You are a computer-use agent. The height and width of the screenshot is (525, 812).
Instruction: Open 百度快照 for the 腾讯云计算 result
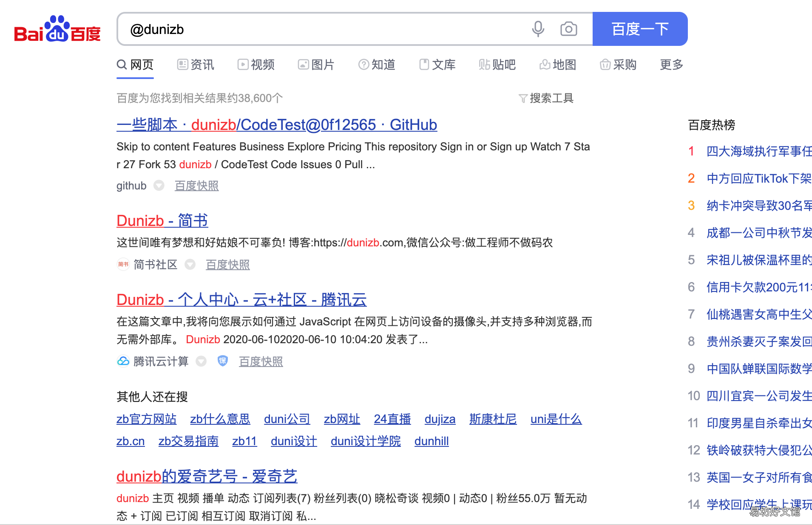[x=261, y=361]
